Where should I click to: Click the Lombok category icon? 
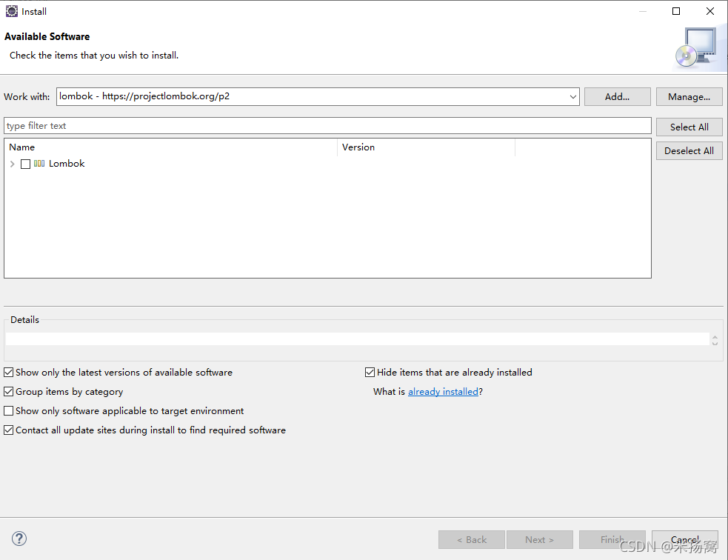tap(39, 164)
